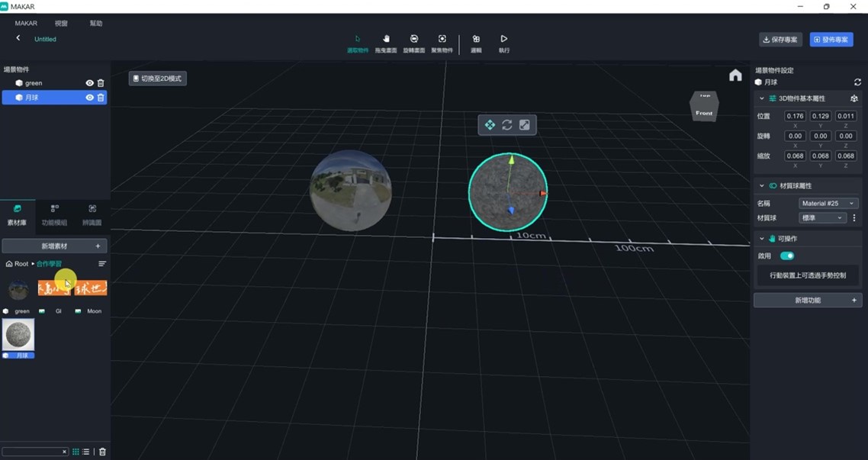
Task: Toggle visibility of the 月球 object
Action: click(x=89, y=98)
